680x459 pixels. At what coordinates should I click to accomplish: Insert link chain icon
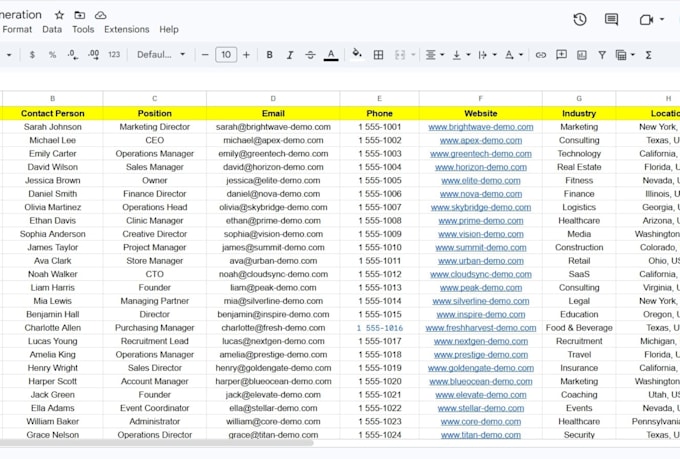(541, 55)
